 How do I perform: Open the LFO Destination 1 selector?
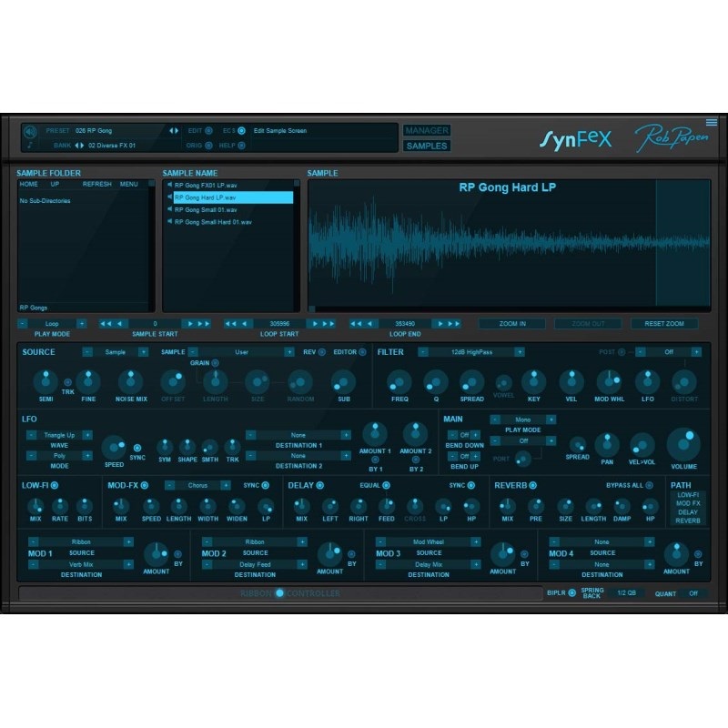click(x=298, y=435)
